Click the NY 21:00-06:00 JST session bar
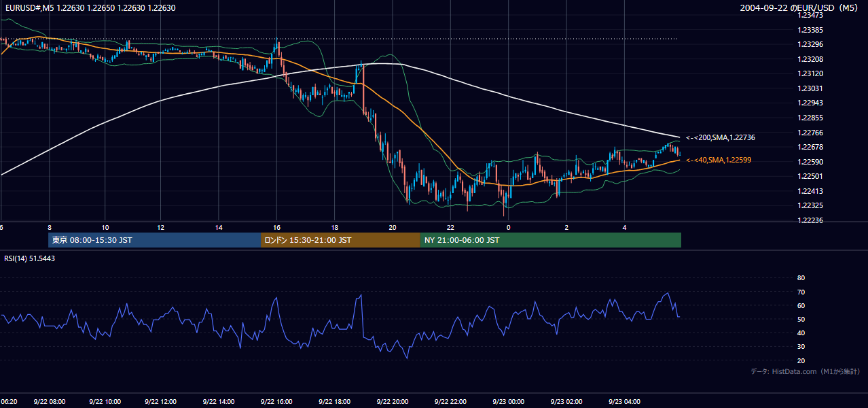Image resolution: width=868 pixels, height=408 pixels. pyautogui.click(x=551, y=240)
